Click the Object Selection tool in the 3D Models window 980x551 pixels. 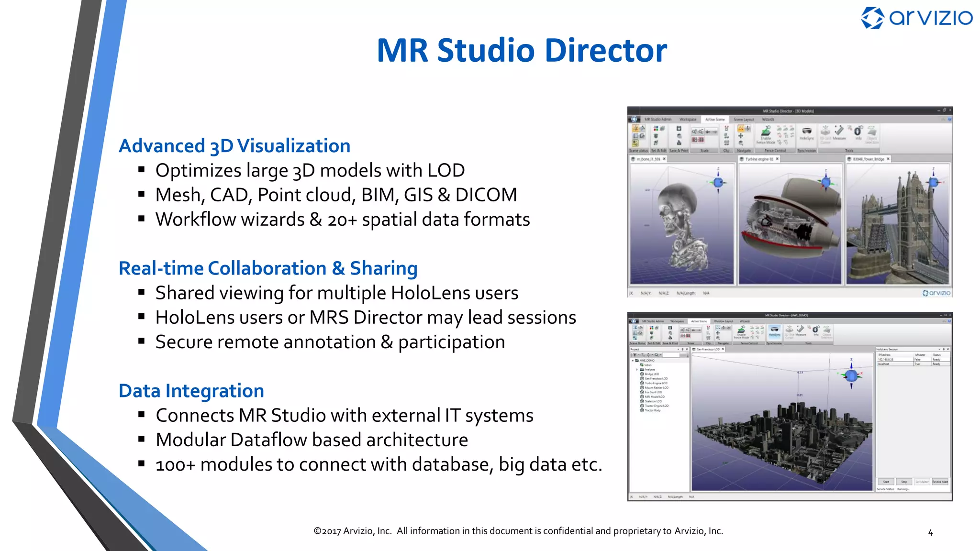[872, 134]
